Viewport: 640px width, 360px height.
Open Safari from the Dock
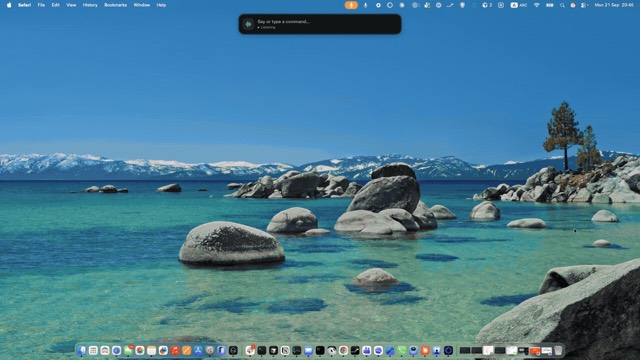(x=116, y=350)
